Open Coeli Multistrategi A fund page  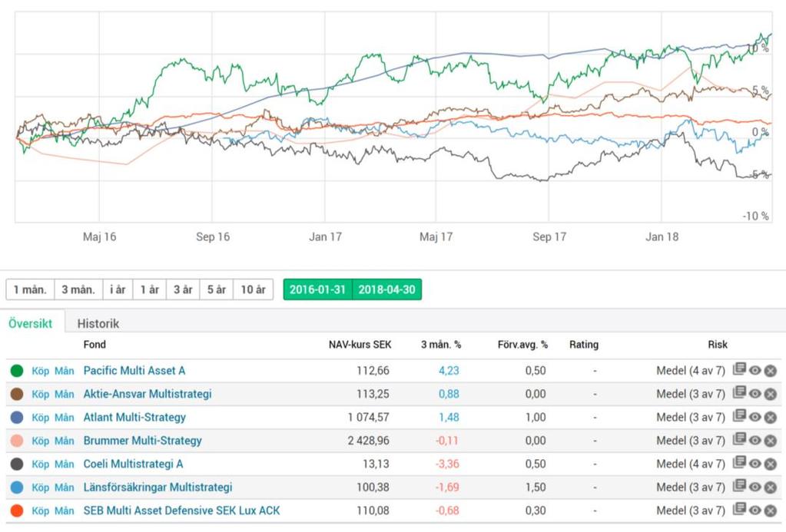(133, 464)
